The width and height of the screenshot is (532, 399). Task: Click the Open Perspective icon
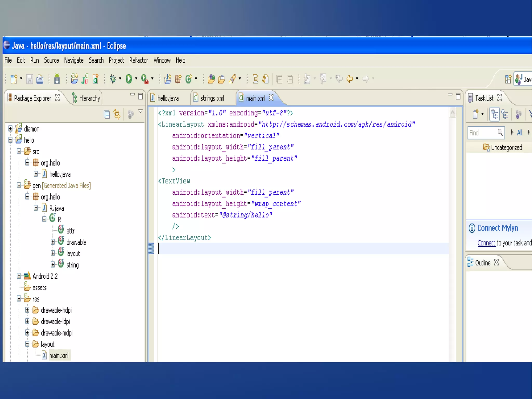tap(508, 79)
